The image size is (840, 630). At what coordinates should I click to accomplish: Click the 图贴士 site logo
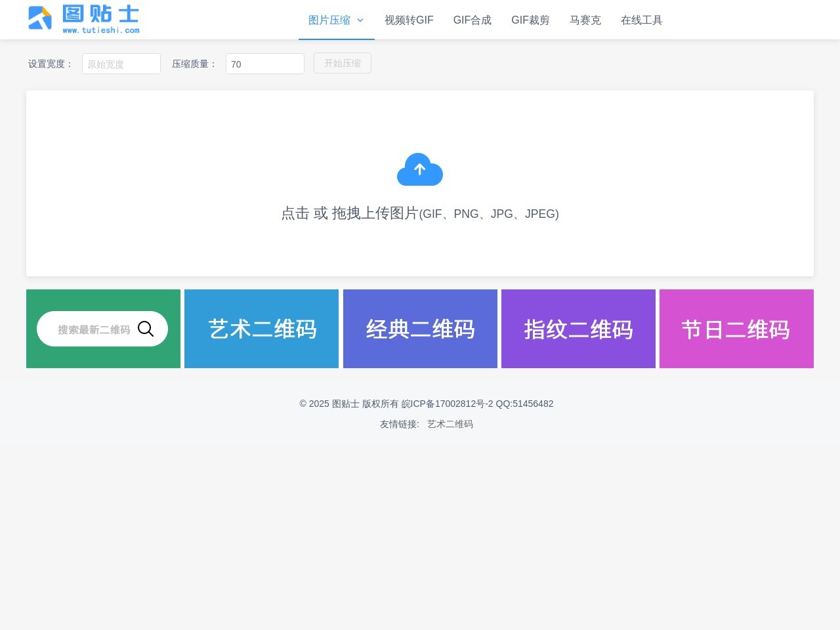pos(84,19)
